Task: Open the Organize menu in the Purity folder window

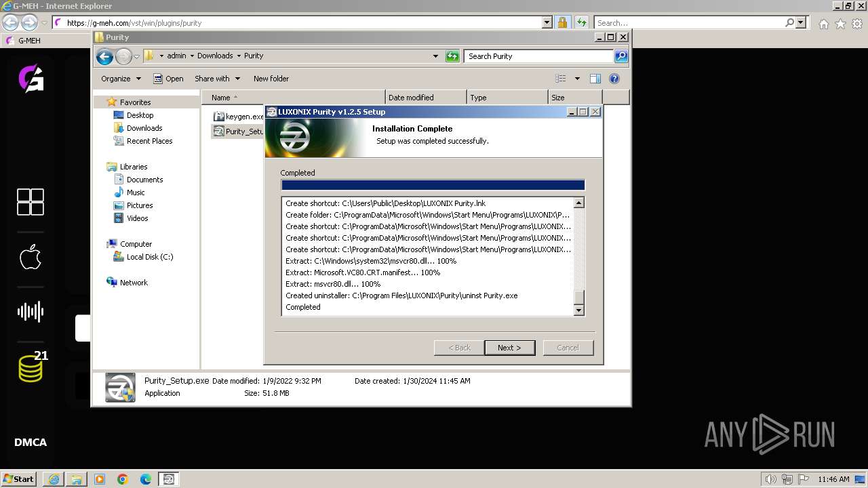Action: [121, 79]
